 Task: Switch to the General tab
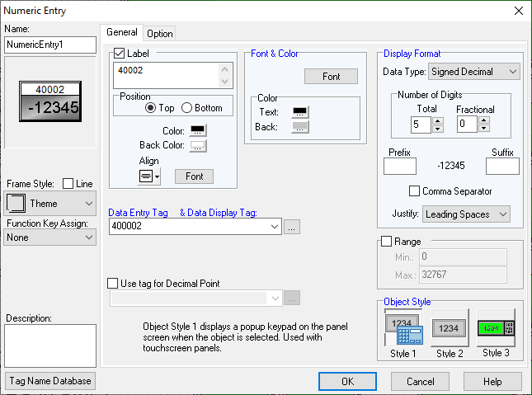122,32
